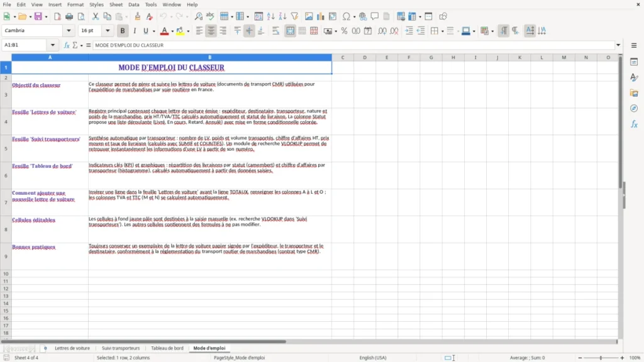644x362 pixels.
Task: Click the zoom out minus button
Action: [x=580, y=358]
